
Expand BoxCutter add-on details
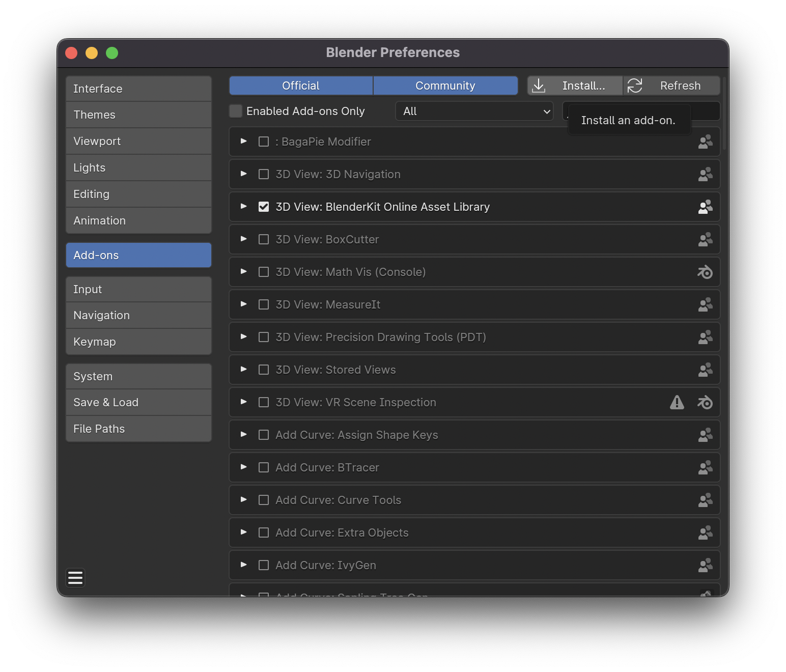tap(244, 239)
